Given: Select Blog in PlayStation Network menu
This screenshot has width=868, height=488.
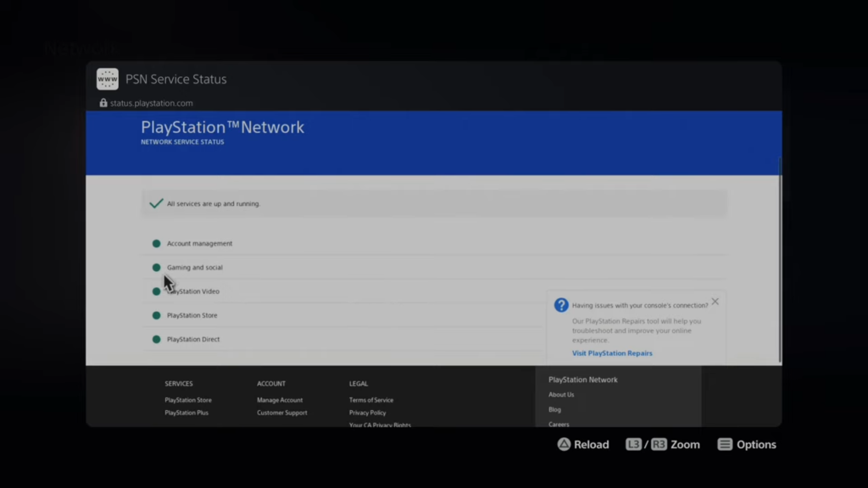Looking at the screenshot, I should click(554, 409).
